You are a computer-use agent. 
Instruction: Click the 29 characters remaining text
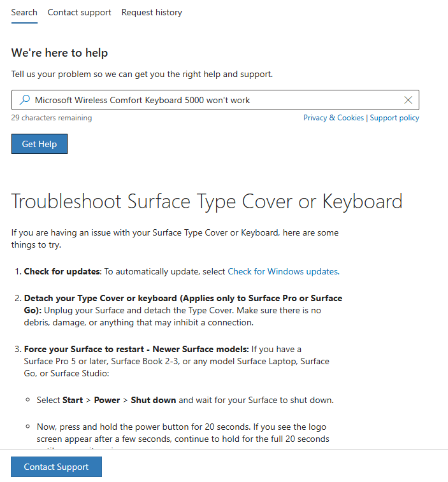click(52, 118)
